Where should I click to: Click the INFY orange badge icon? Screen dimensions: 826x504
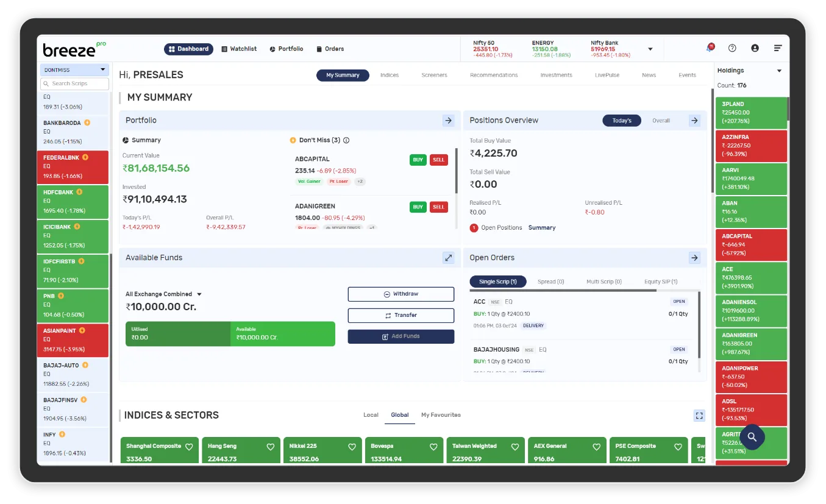62,435
